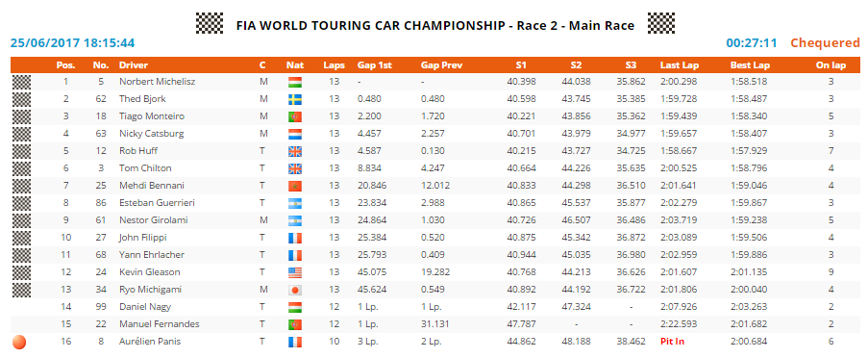The height and width of the screenshot is (358, 868).
Task: Click Tiago Monteiro's Portuguese flag
Action: [x=294, y=116]
